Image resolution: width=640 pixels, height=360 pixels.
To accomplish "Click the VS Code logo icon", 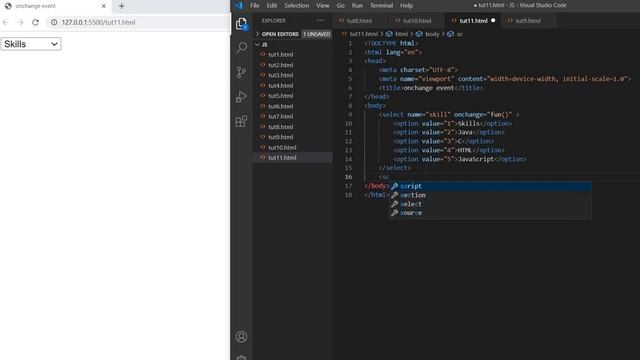I will click(x=239, y=5).
